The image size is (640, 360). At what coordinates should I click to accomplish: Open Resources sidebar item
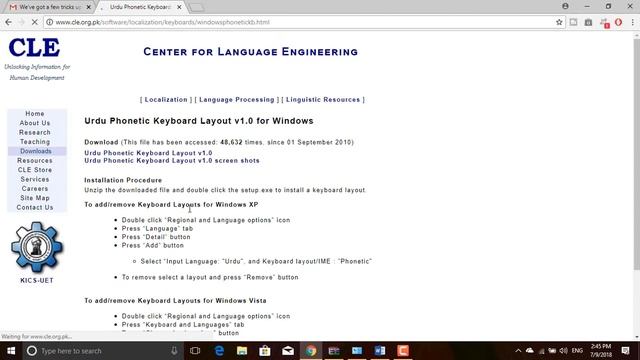pos(35,160)
